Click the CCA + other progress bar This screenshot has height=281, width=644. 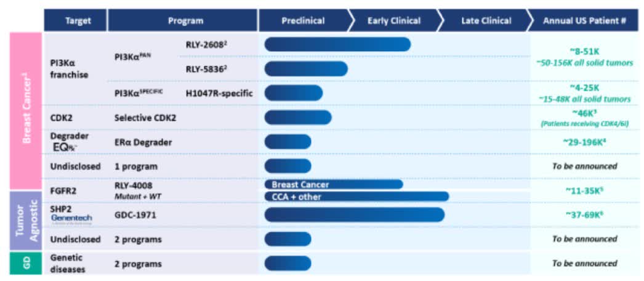tap(356, 197)
